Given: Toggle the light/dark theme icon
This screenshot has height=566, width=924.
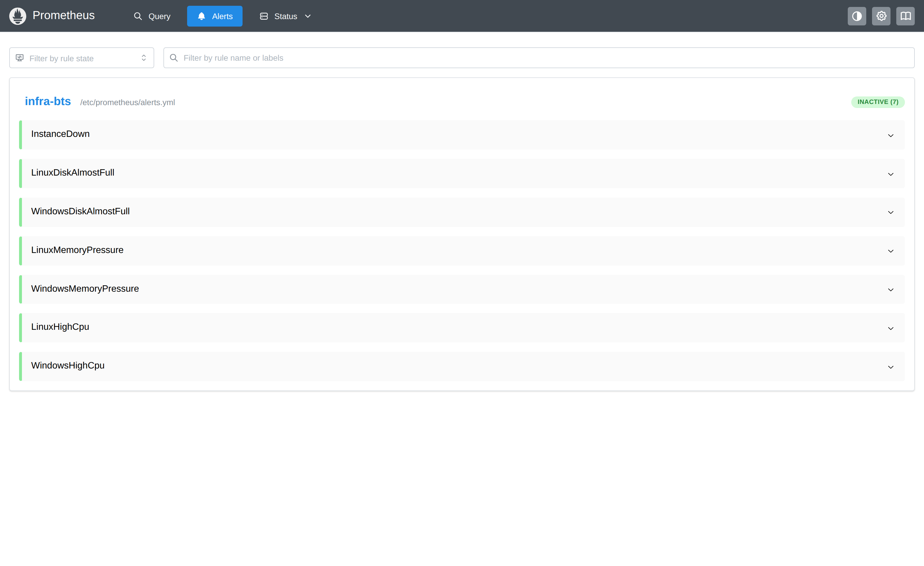Looking at the screenshot, I should pos(856,16).
